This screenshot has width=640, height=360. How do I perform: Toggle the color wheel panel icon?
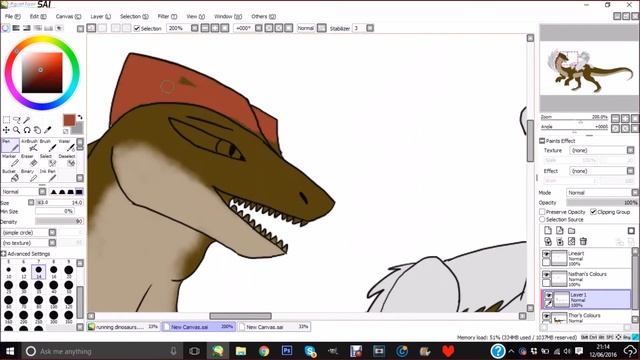(x=6, y=28)
